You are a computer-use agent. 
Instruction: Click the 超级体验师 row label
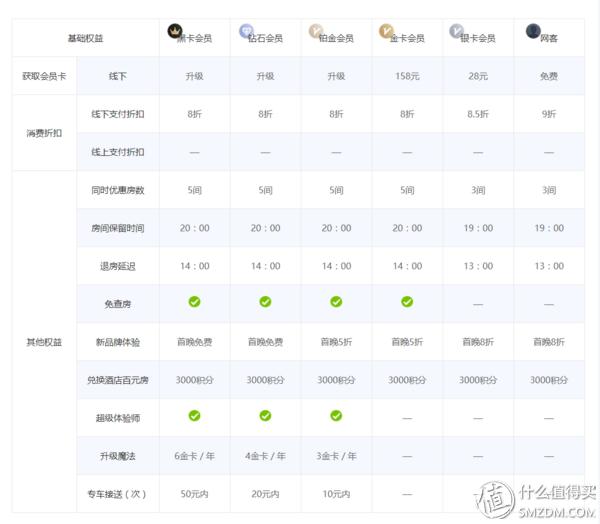(117, 418)
